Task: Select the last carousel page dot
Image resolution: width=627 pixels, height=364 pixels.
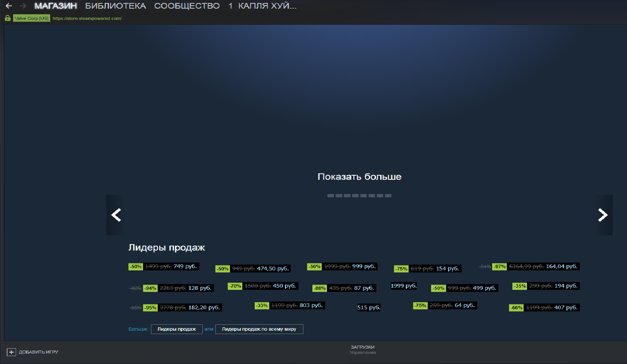Action: 388,195
